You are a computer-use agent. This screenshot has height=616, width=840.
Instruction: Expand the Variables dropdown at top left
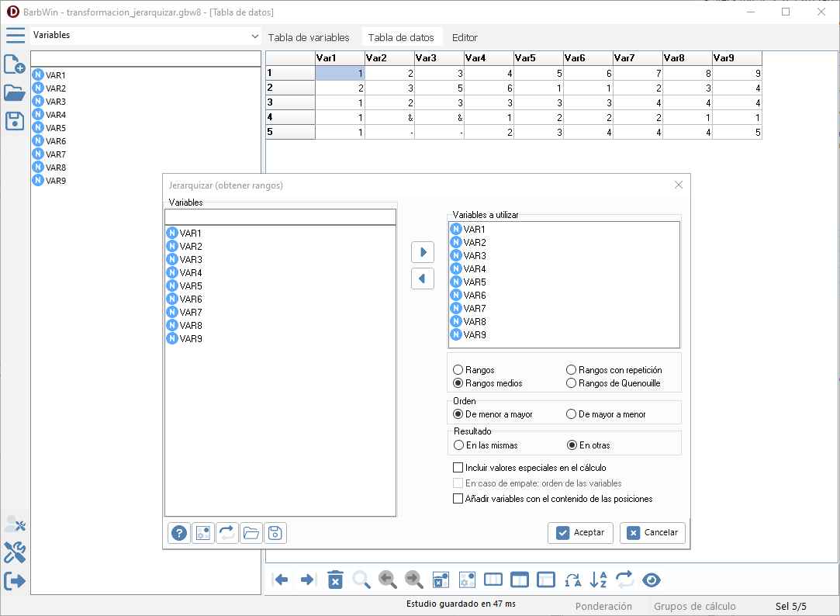pos(255,36)
